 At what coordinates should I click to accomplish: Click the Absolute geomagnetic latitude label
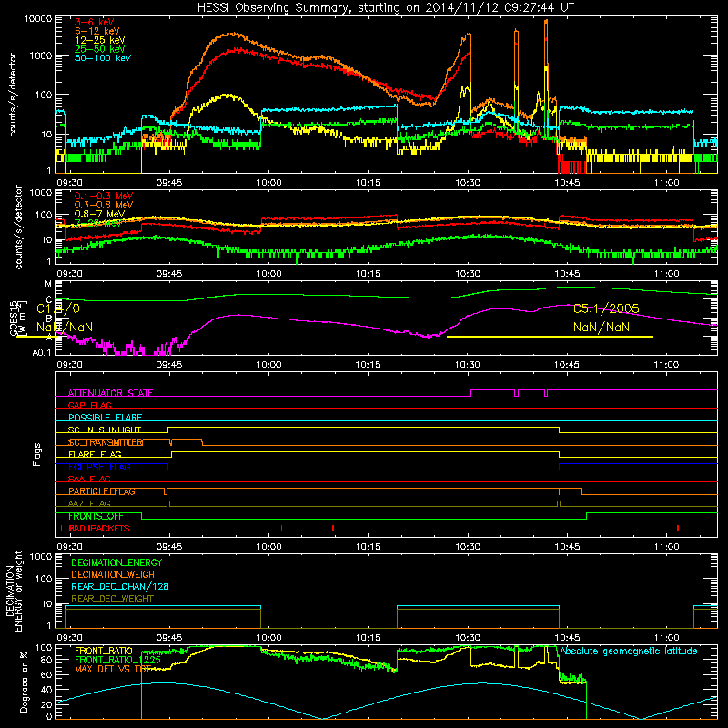click(x=629, y=652)
